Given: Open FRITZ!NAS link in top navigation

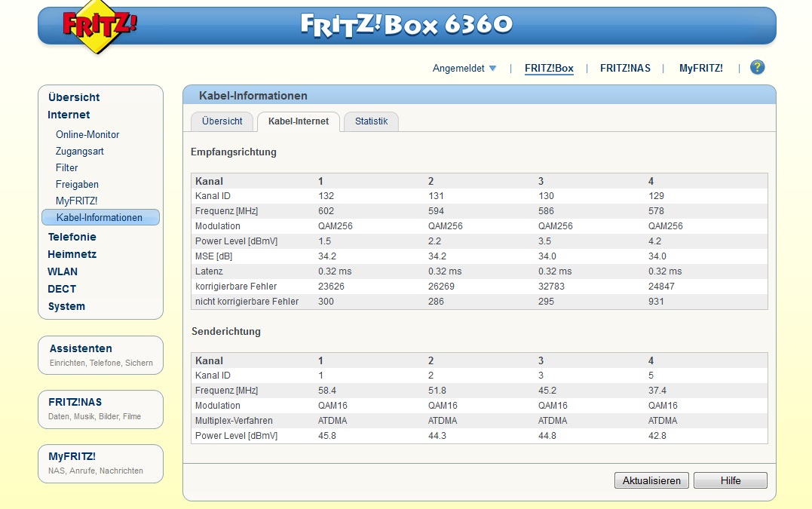Looking at the screenshot, I should (x=625, y=69).
